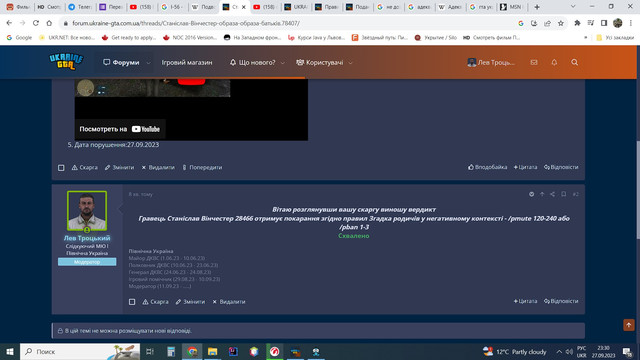Mark post #2 as solution check icon
This screenshot has height=360, width=640.
point(531,194)
